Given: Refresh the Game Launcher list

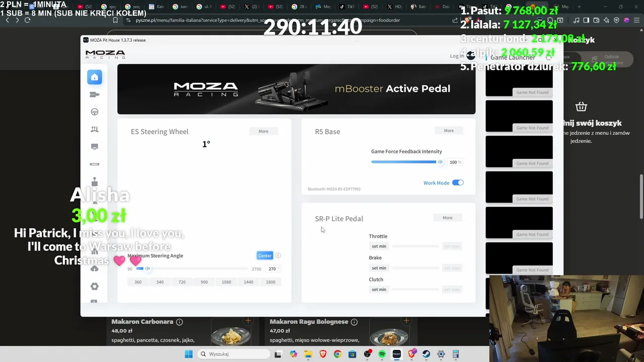Looking at the screenshot, I should click(x=548, y=57).
